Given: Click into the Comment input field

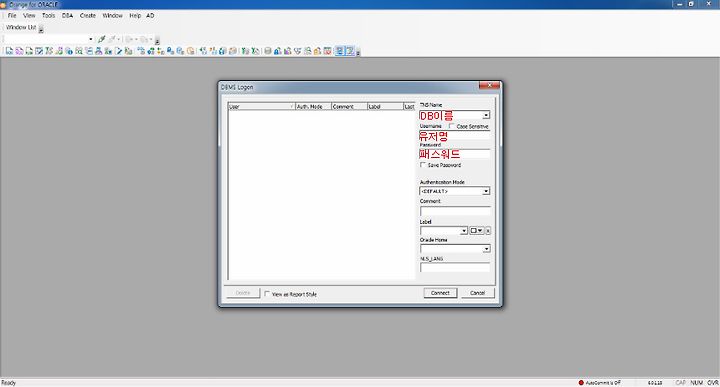Looking at the screenshot, I should (x=455, y=211).
